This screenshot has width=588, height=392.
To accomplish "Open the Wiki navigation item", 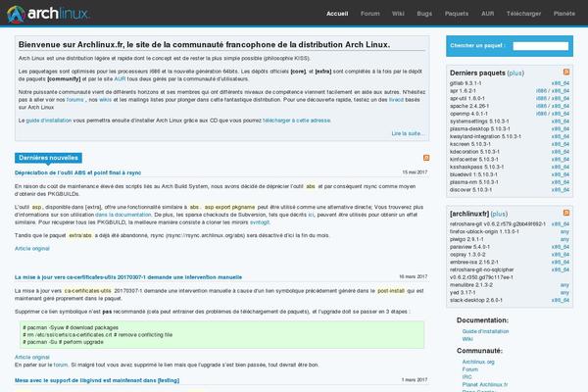I will pyautogui.click(x=398, y=14).
